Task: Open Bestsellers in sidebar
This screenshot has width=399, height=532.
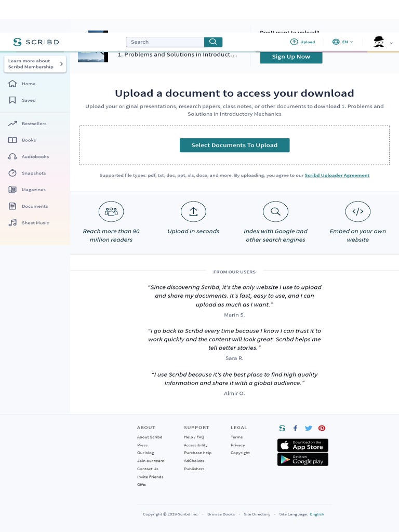Action: coord(34,124)
